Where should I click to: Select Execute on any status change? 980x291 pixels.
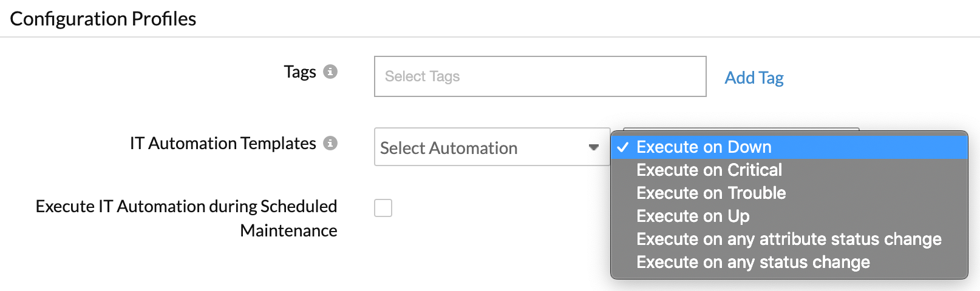[753, 262]
